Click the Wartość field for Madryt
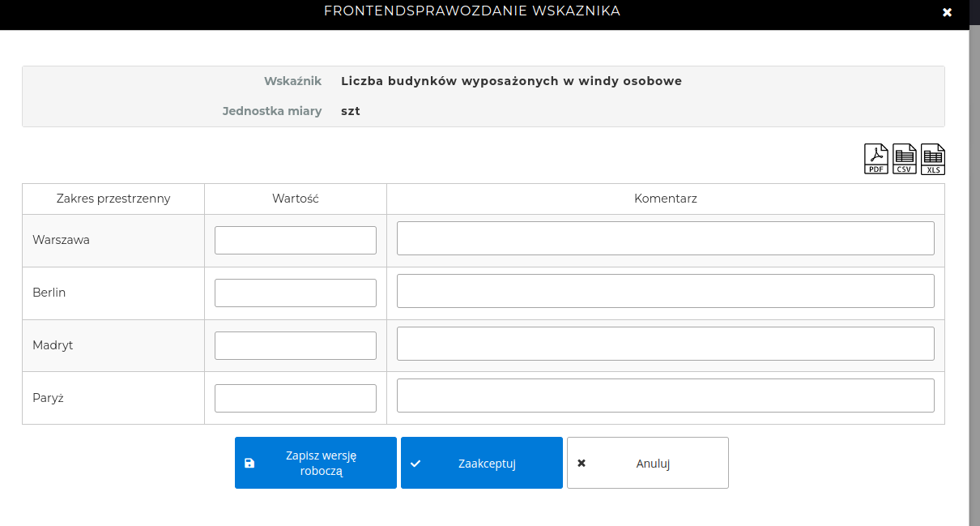The height and width of the screenshot is (526, 980). coord(296,345)
